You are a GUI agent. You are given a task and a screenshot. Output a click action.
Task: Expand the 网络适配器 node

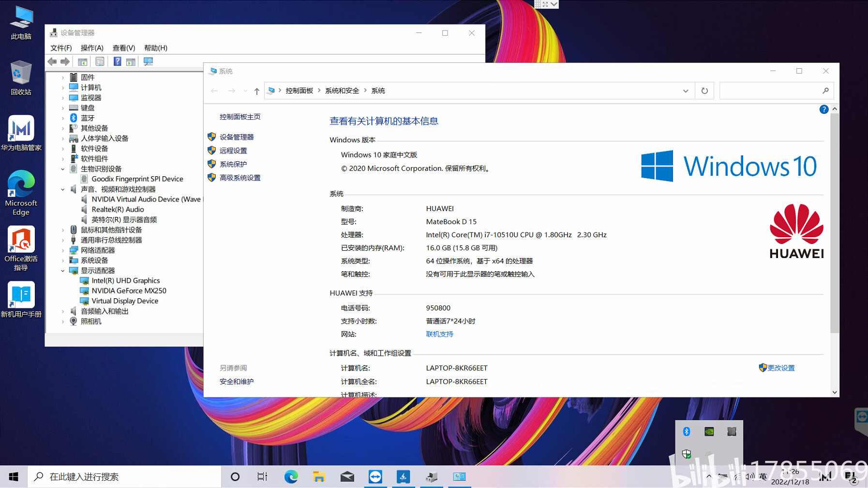(x=63, y=250)
